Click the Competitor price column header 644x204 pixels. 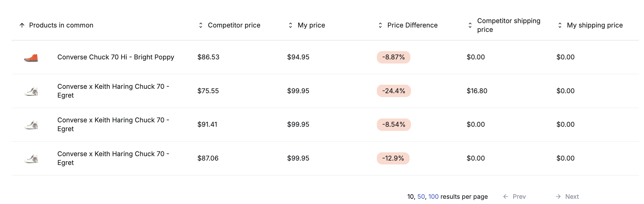[234, 25]
